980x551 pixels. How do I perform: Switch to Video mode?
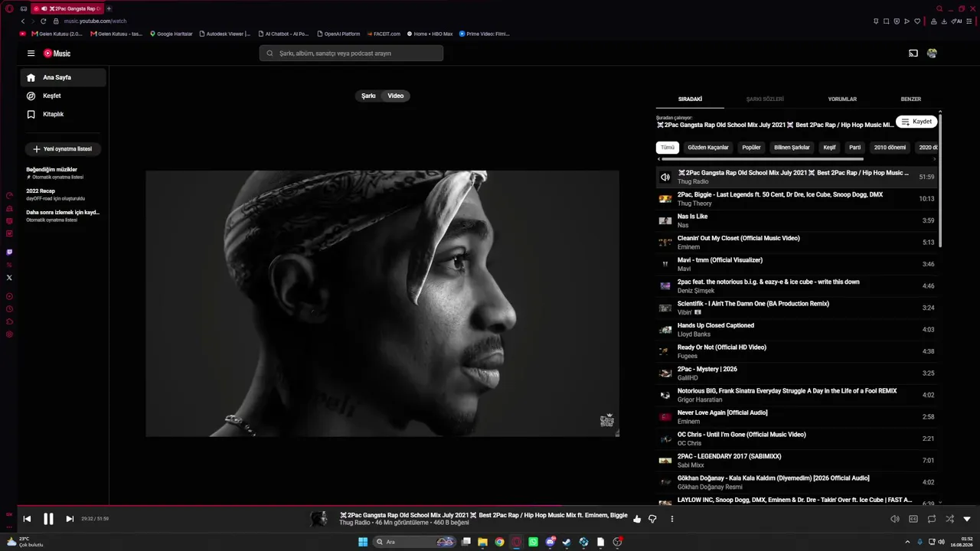396,96
